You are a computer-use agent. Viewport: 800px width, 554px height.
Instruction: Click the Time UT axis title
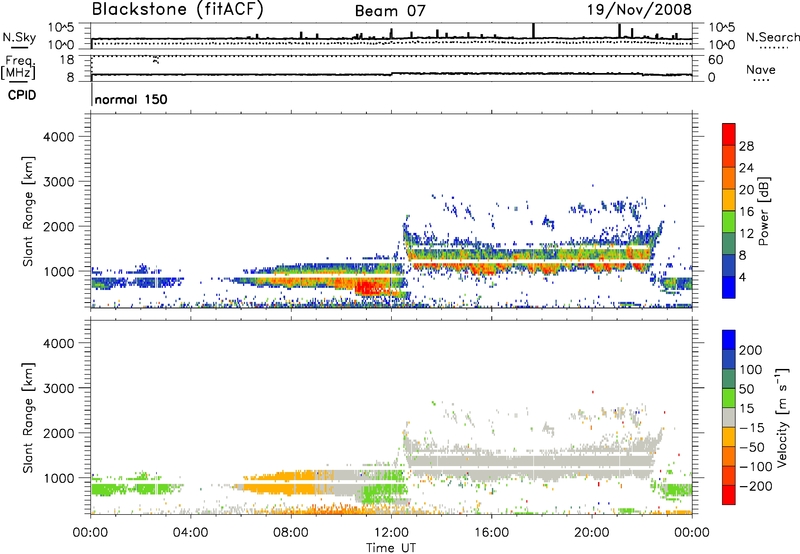pyautogui.click(x=391, y=547)
